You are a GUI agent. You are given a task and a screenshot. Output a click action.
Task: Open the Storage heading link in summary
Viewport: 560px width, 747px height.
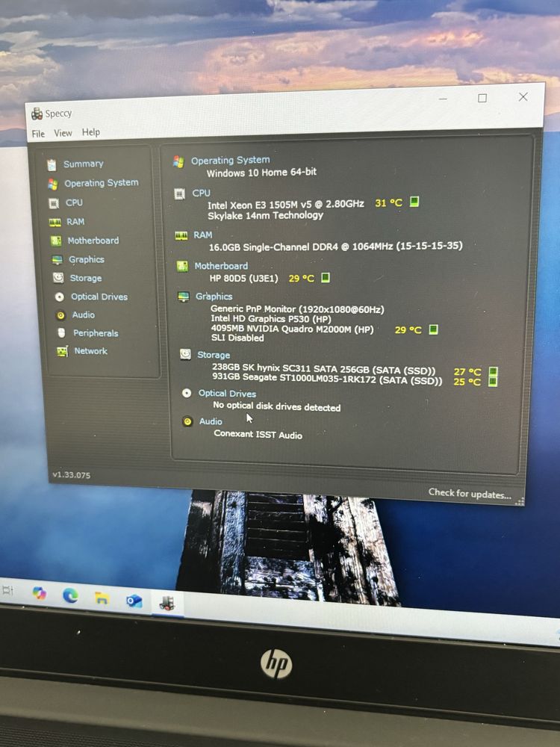coord(214,355)
